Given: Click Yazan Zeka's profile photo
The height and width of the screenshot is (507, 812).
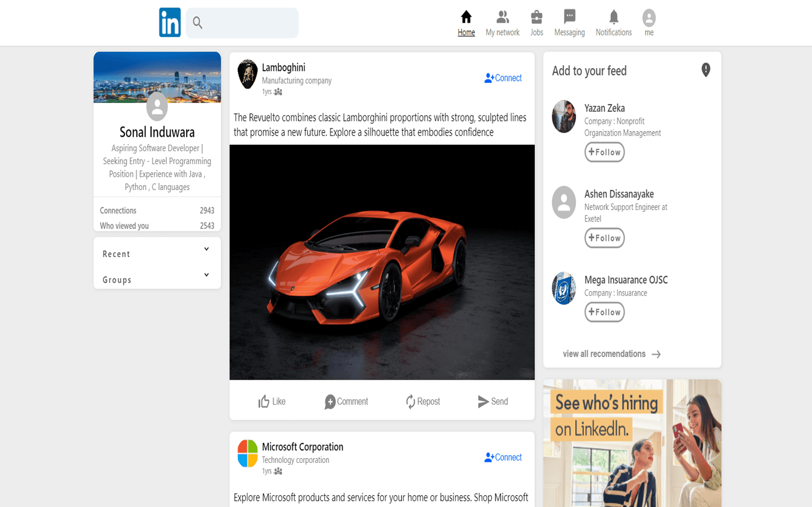Looking at the screenshot, I should point(563,117).
